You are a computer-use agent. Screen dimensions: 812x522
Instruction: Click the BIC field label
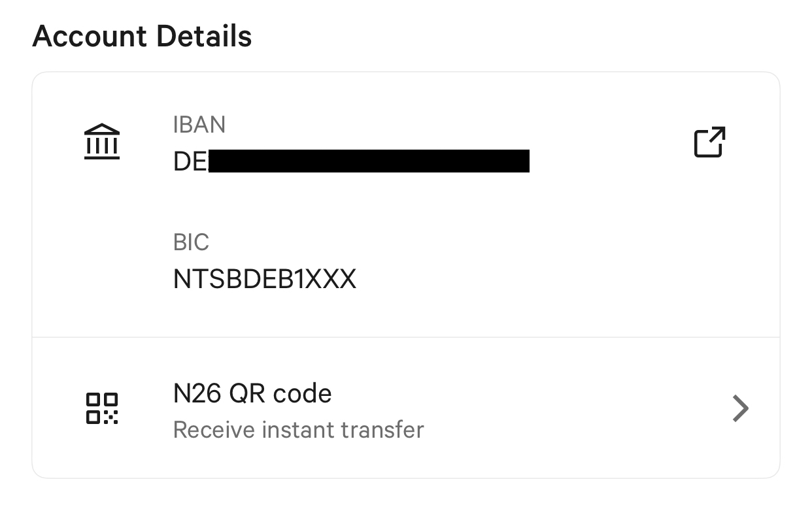click(191, 242)
